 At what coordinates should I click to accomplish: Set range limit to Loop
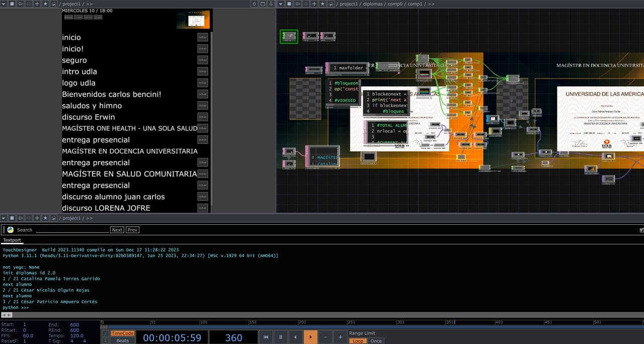[358, 341]
